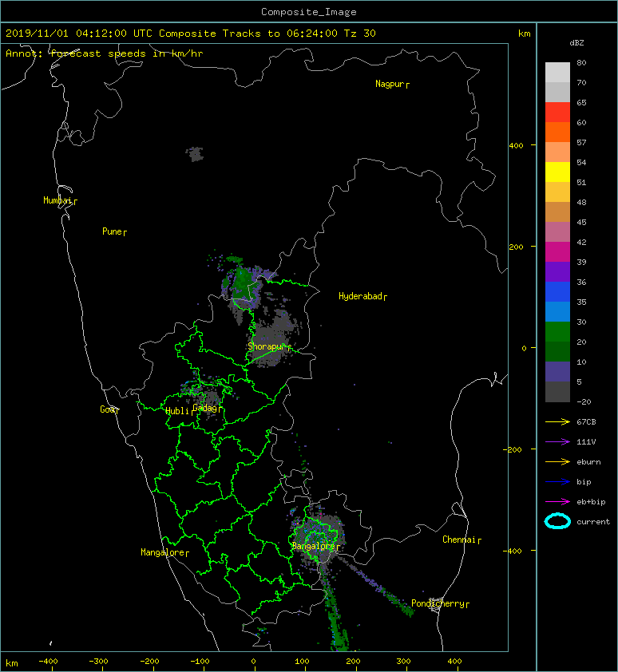Screen dimensions: 618x672
Task: Click the Shorapur radar site label
Action: 266,346
